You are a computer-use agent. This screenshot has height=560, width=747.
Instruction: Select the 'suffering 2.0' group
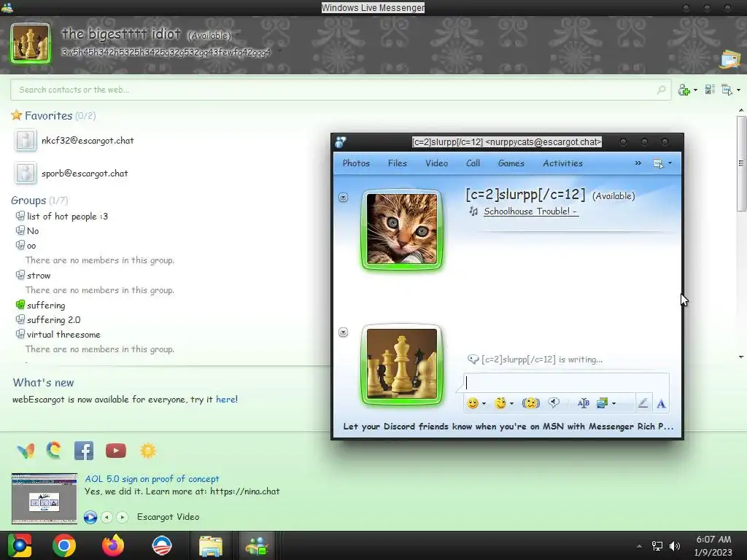click(x=53, y=320)
